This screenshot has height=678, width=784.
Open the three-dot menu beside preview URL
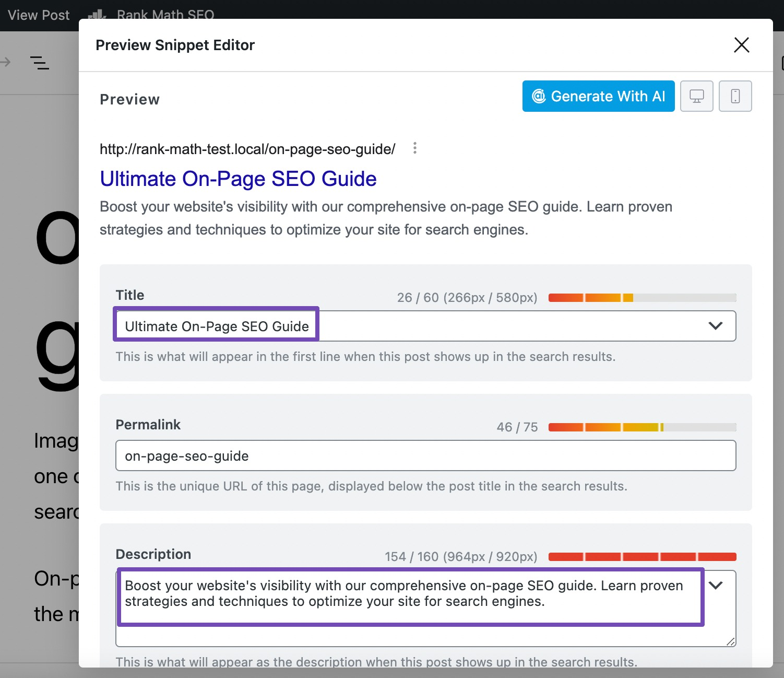(415, 148)
